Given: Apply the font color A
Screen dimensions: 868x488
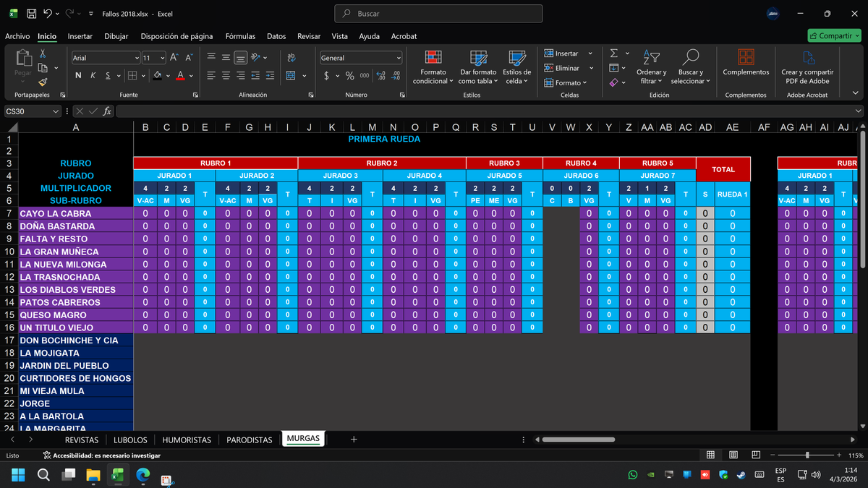Looking at the screenshot, I should point(181,75).
